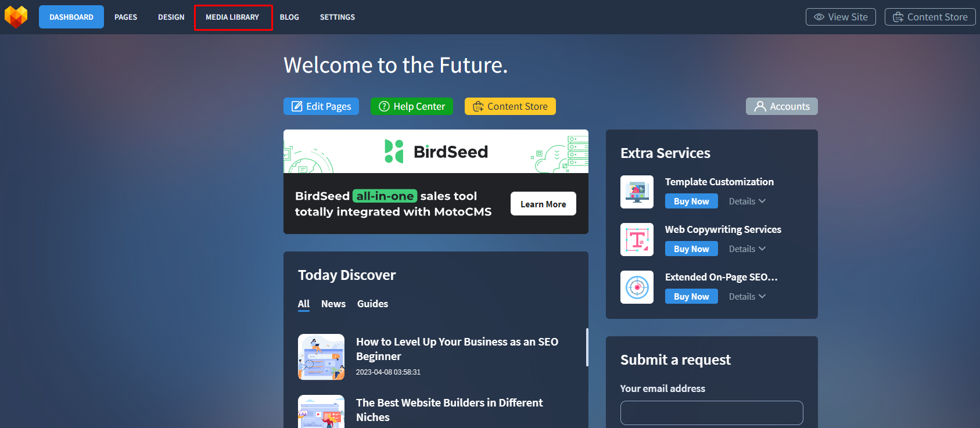980x428 pixels.
Task: Expand Details for Web Copywriting Services
Action: click(x=747, y=249)
